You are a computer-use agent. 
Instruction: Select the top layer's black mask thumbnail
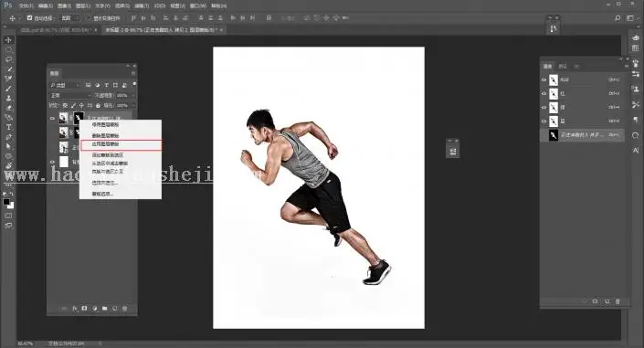point(78,119)
